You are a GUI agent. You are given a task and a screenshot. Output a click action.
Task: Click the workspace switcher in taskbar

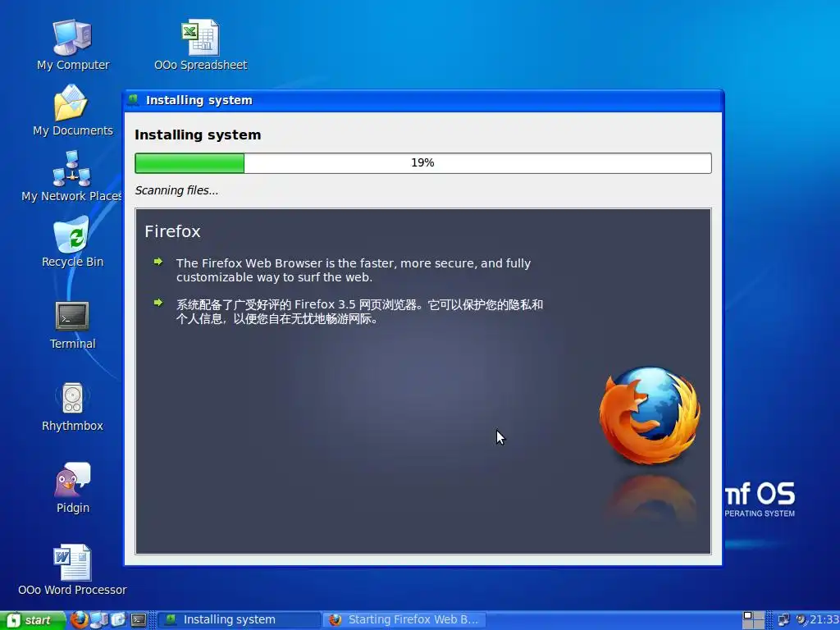(x=753, y=620)
